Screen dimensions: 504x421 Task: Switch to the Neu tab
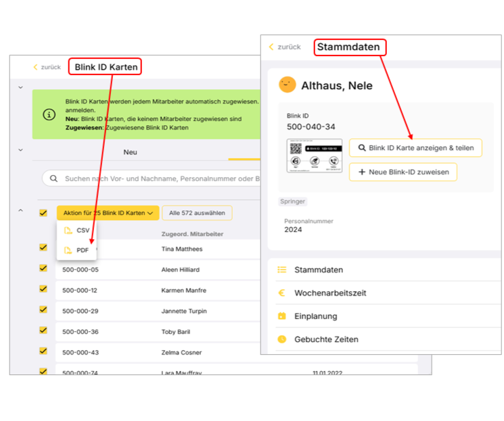click(130, 152)
